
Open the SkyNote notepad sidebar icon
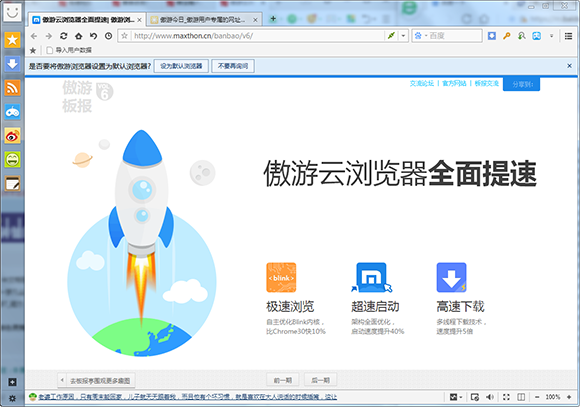tap(12, 184)
